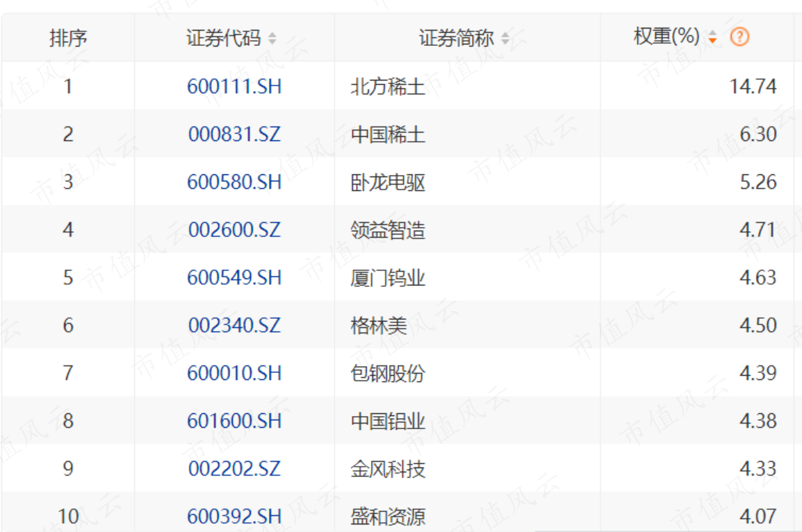Click rank number 2 for 中国稀土
The height and width of the screenshot is (532, 802).
coord(68,135)
